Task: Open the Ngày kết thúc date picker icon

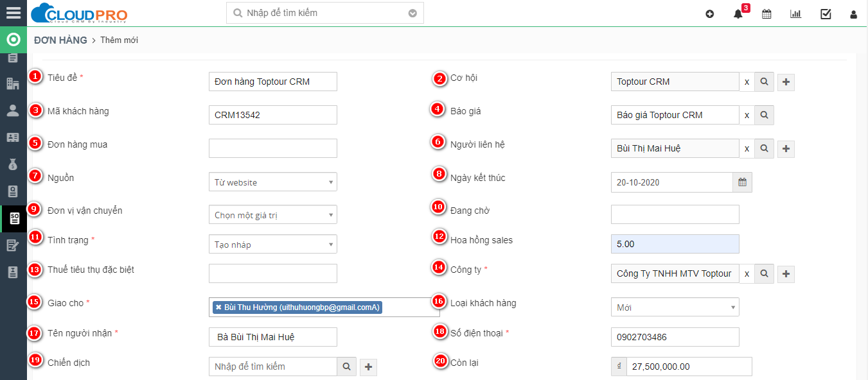Action: [742, 182]
